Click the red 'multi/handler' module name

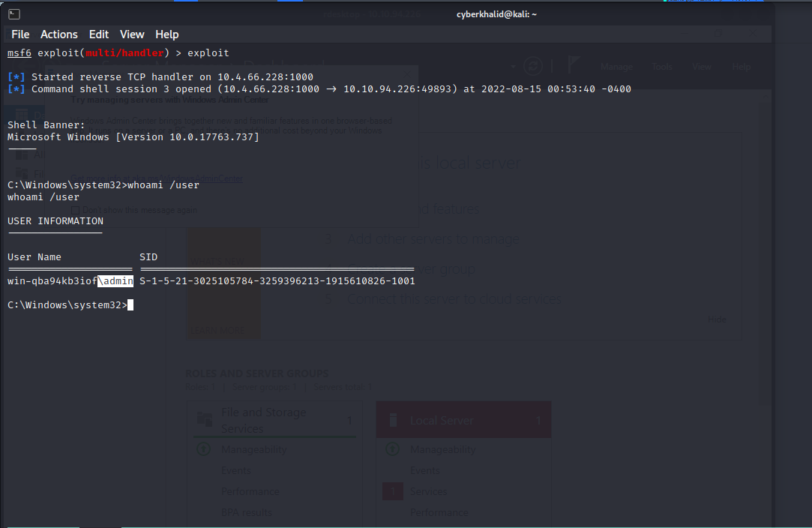tap(124, 52)
